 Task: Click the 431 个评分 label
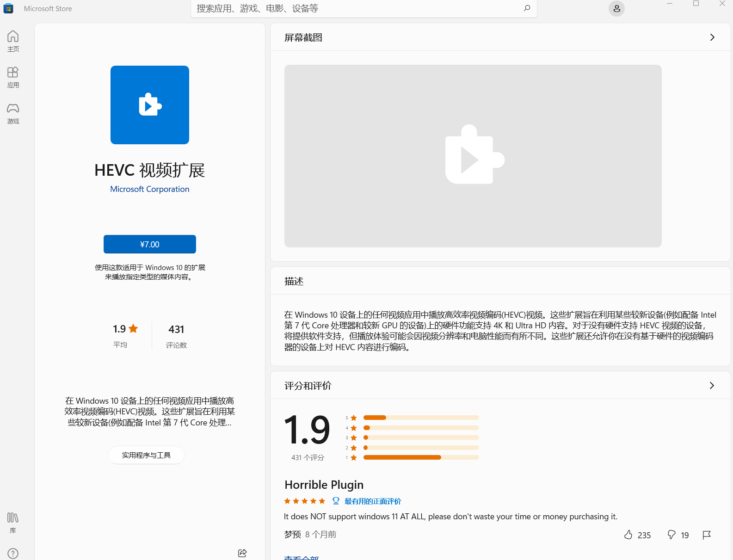tap(308, 457)
